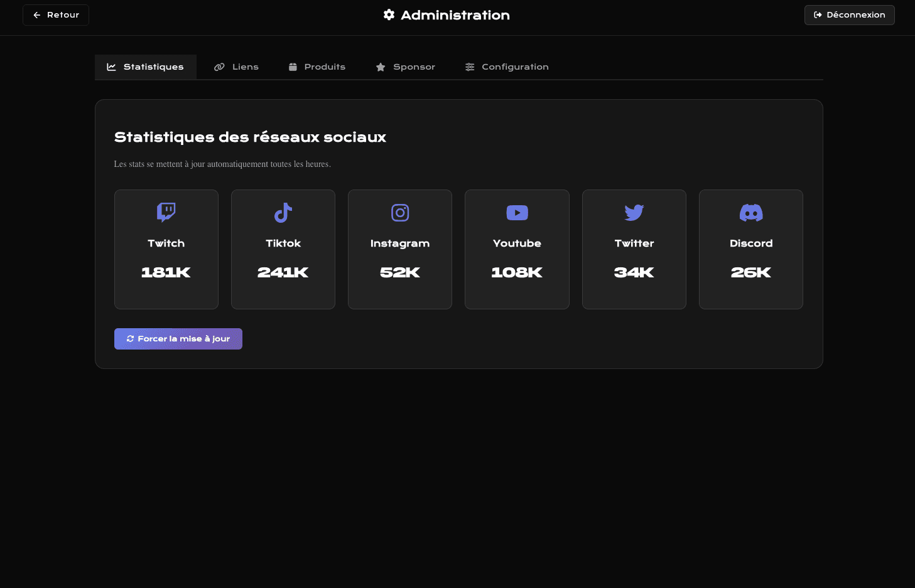The height and width of the screenshot is (588, 915).
Task: Click the Instagram 52K value
Action: pos(400,272)
